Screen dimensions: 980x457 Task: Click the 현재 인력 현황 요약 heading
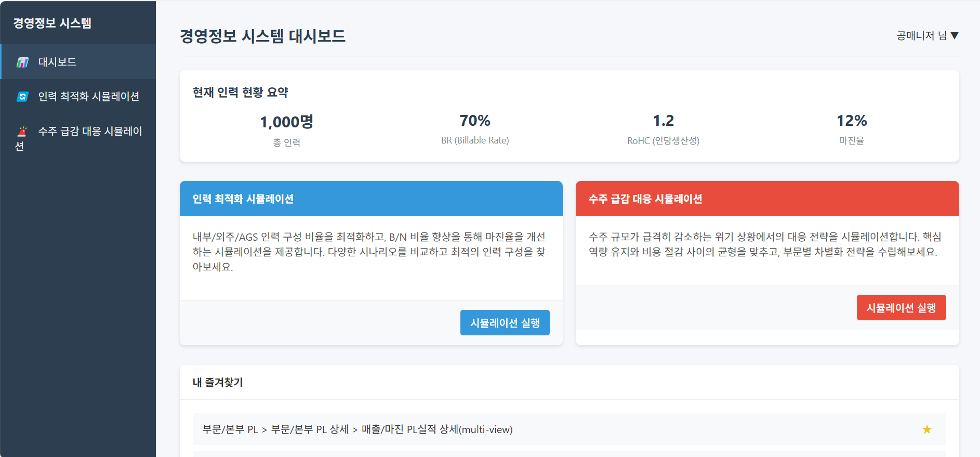240,92
